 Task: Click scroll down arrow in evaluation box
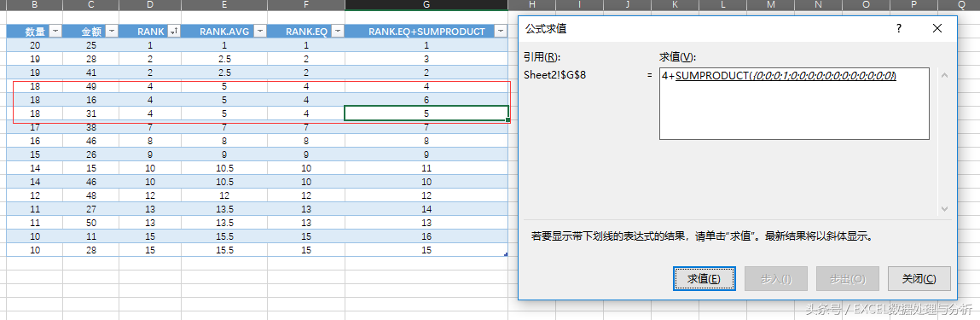click(944, 208)
